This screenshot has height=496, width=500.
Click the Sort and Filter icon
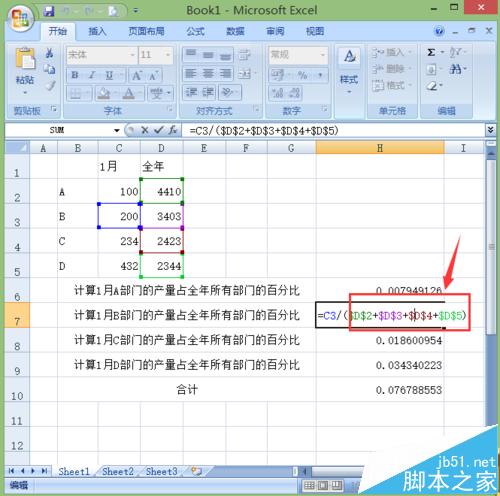point(455,52)
